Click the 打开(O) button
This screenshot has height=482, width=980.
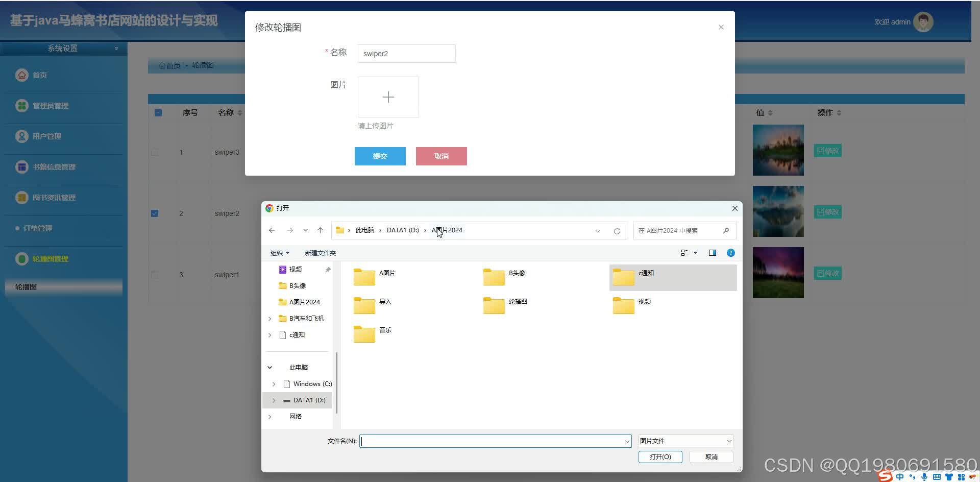coord(659,456)
